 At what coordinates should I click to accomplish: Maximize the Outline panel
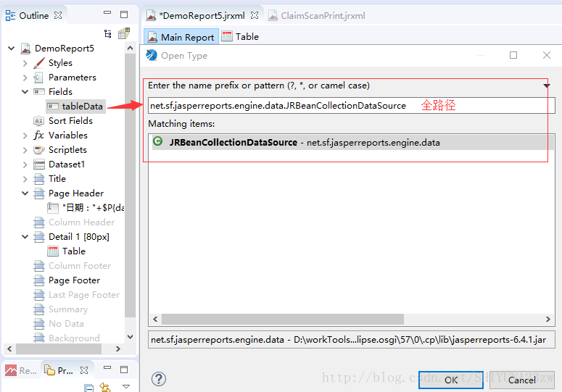(x=124, y=14)
